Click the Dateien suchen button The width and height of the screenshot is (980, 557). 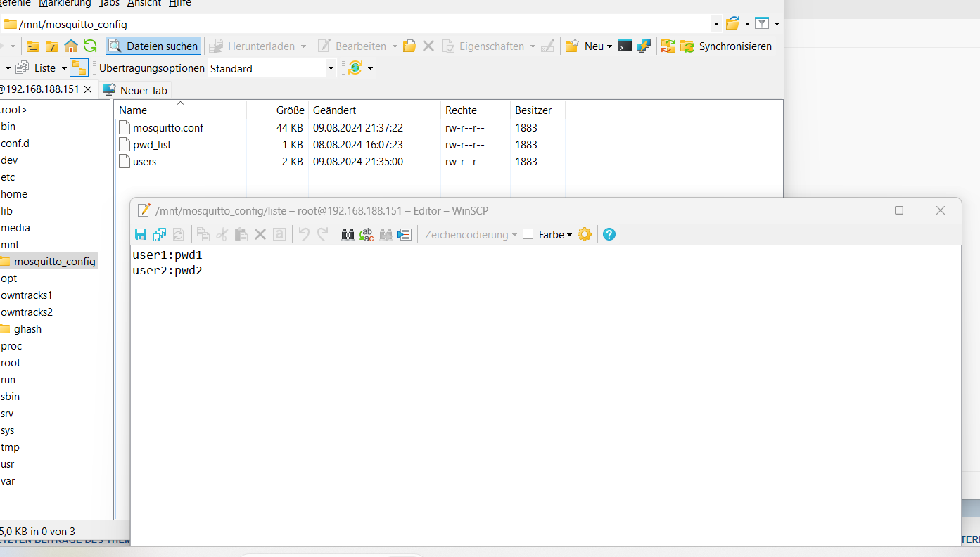153,46
